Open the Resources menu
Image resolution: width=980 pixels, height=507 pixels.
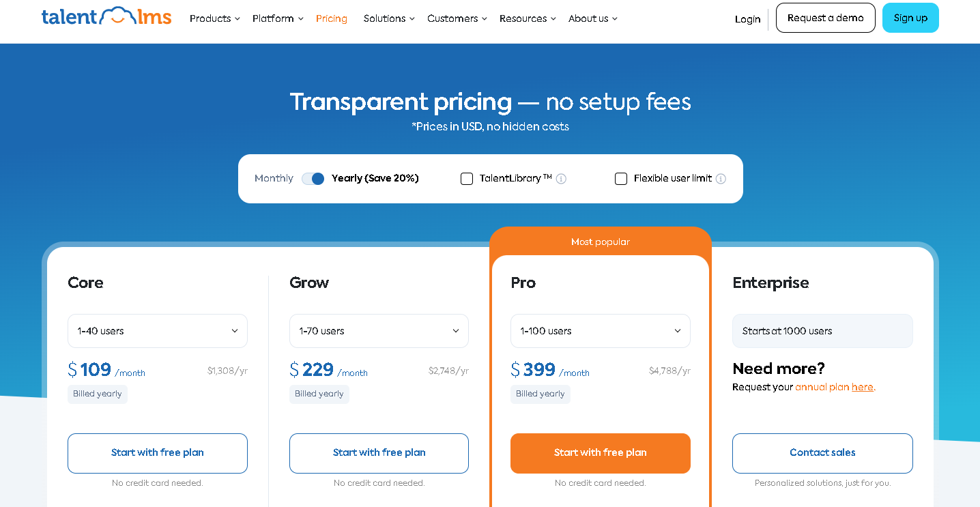pos(528,18)
